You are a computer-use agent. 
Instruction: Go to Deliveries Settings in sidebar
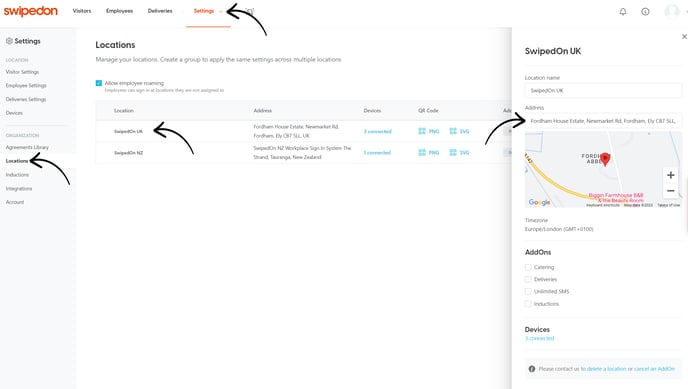(26, 100)
